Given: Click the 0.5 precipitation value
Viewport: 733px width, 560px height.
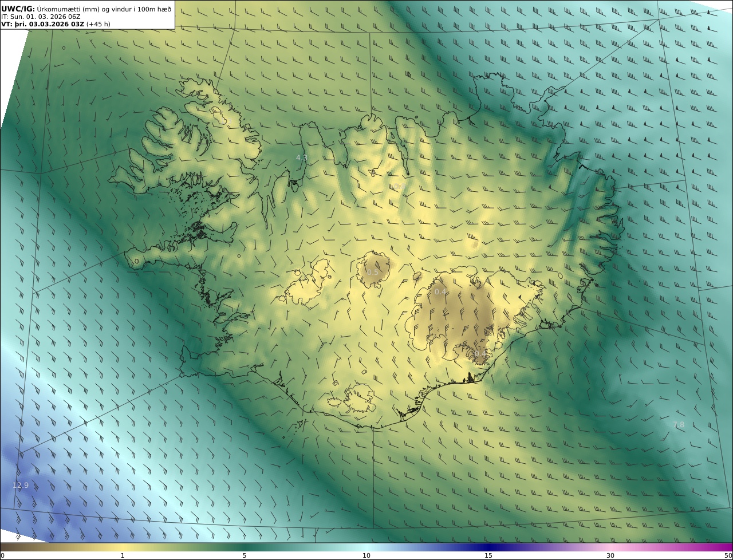Looking at the screenshot, I should click(x=373, y=272).
